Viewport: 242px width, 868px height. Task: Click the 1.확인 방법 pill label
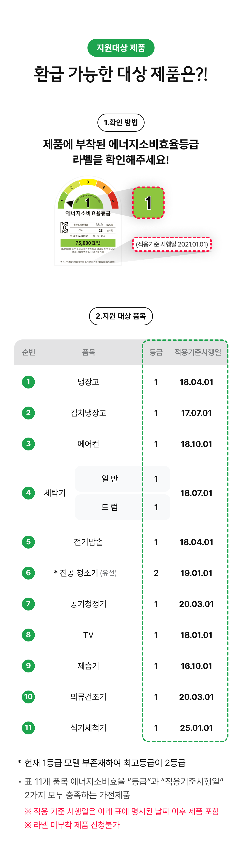(x=121, y=123)
